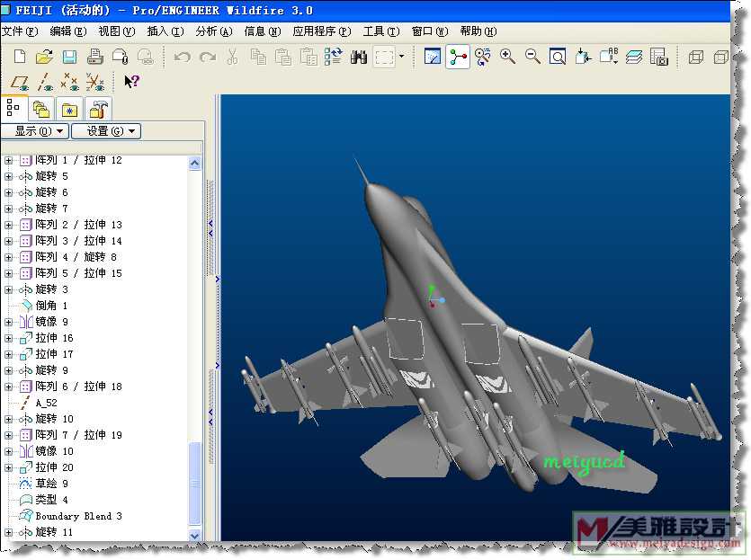Toggle coordinate systems display
The width and height of the screenshot is (751, 560).
(95, 82)
